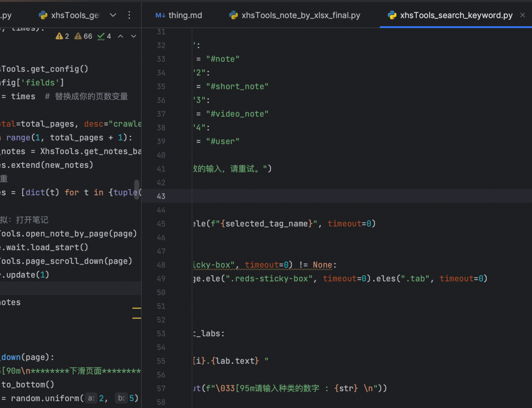The width and height of the screenshot is (532, 408).
Task: Click "!= None" on line 48
Action: pyautogui.click(x=315, y=265)
